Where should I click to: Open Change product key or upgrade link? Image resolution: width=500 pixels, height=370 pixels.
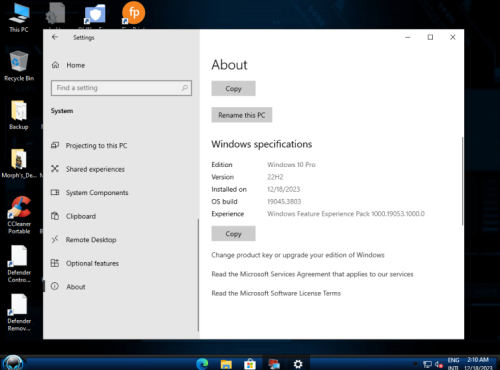(x=298, y=255)
